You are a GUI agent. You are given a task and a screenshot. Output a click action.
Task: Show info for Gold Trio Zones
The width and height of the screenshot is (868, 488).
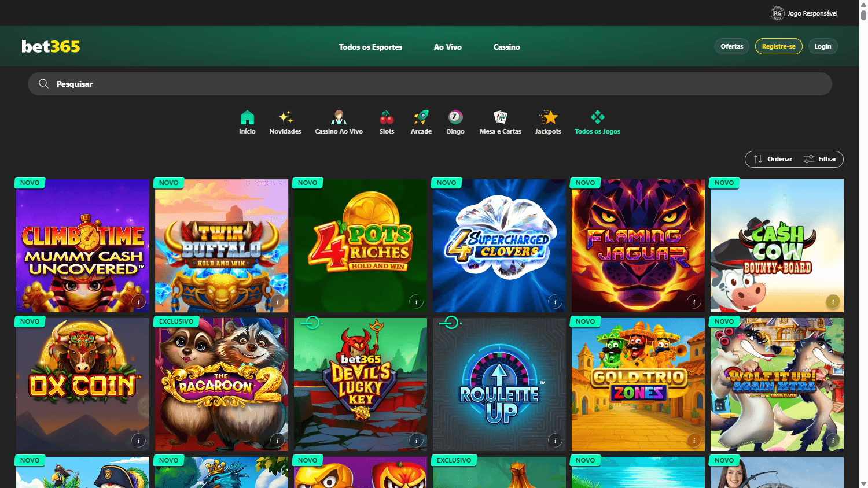pos(694,441)
